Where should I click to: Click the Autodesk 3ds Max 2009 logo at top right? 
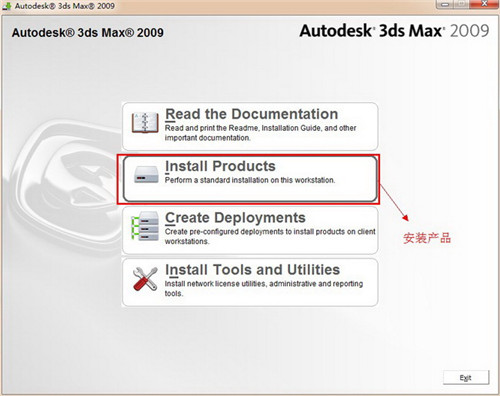394,31
